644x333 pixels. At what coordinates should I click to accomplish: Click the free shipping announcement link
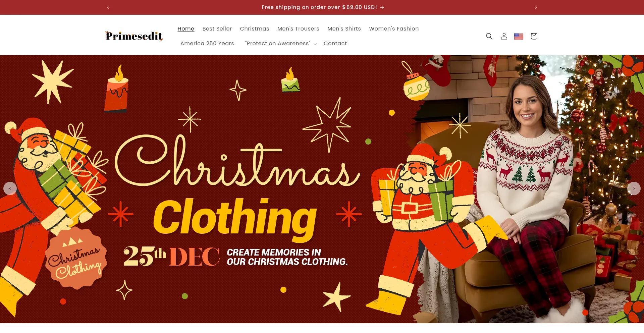pyautogui.click(x=323, y=7)
